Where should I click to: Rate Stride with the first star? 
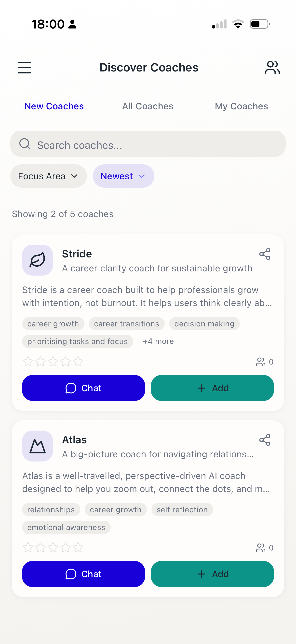28,362
